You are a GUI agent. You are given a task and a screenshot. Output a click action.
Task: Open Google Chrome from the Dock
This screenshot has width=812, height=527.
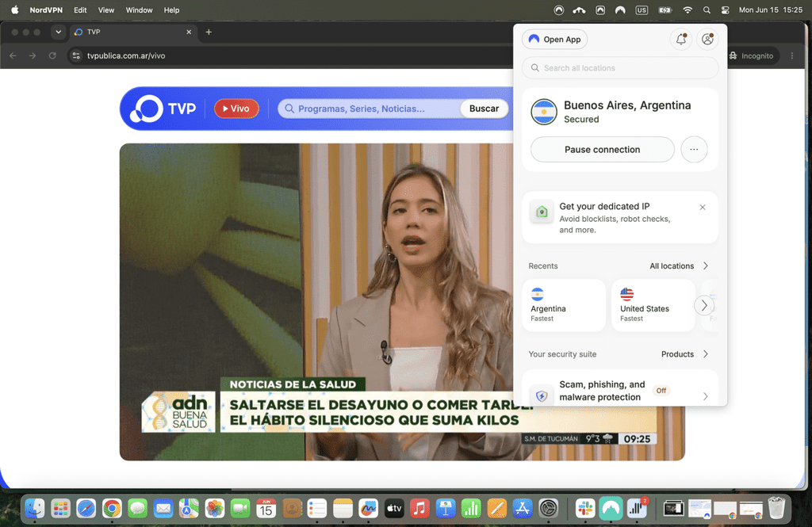pyautogui.click(x=112, y=509)
